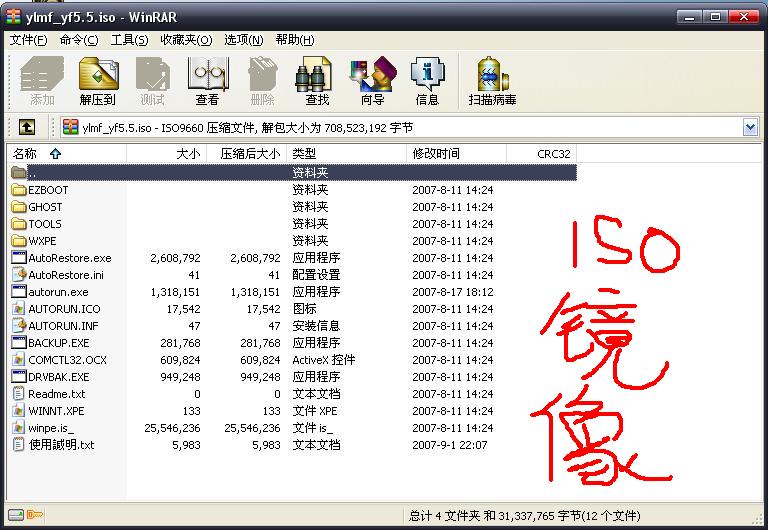
Task: Click the WinRAR archive icon in address bar
Action: [x=71, y=127]
